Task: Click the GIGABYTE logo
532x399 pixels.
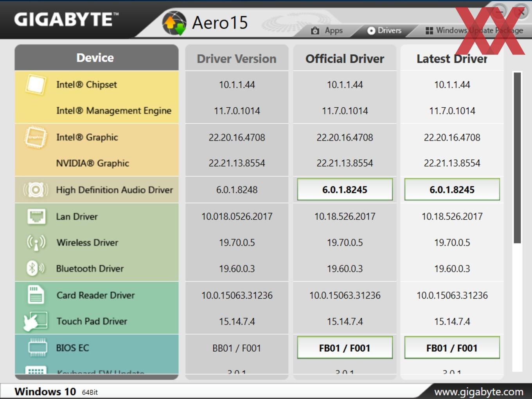Action: point(66,20)
